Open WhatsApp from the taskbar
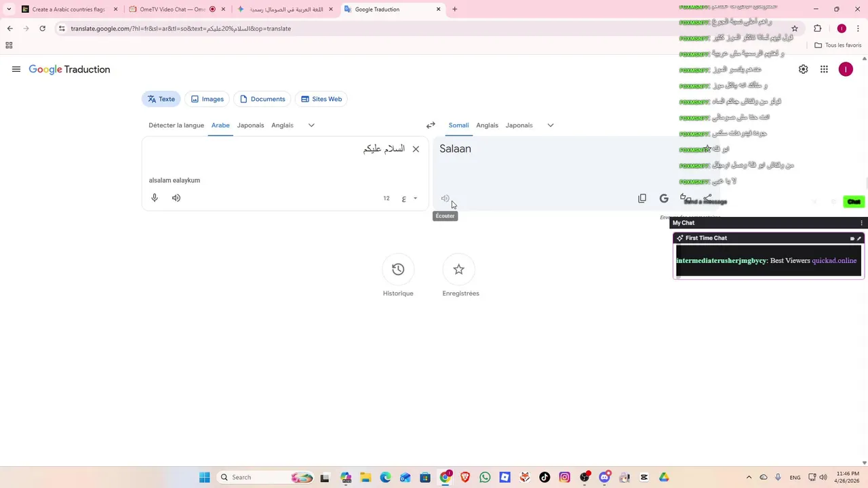The height and width of the screenshot is (488, 868). pos(485,477)
